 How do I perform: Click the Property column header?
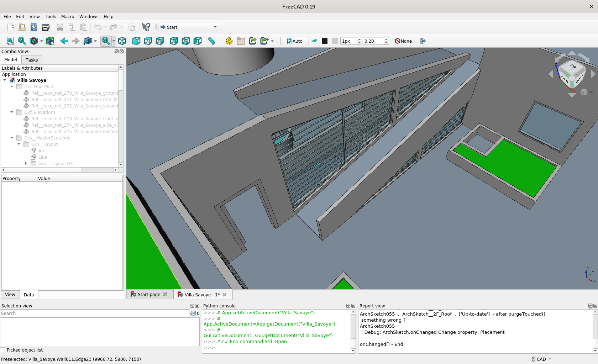coord(19,178)
